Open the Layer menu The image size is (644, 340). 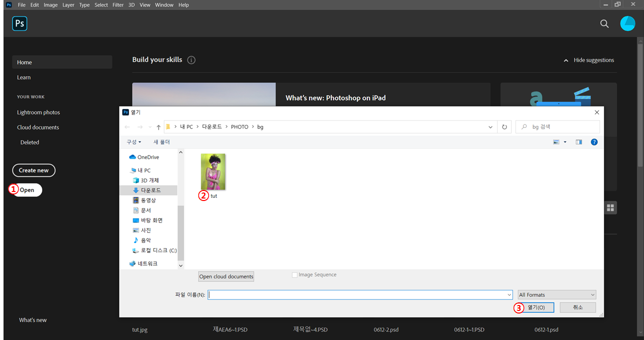pos(69,4)
